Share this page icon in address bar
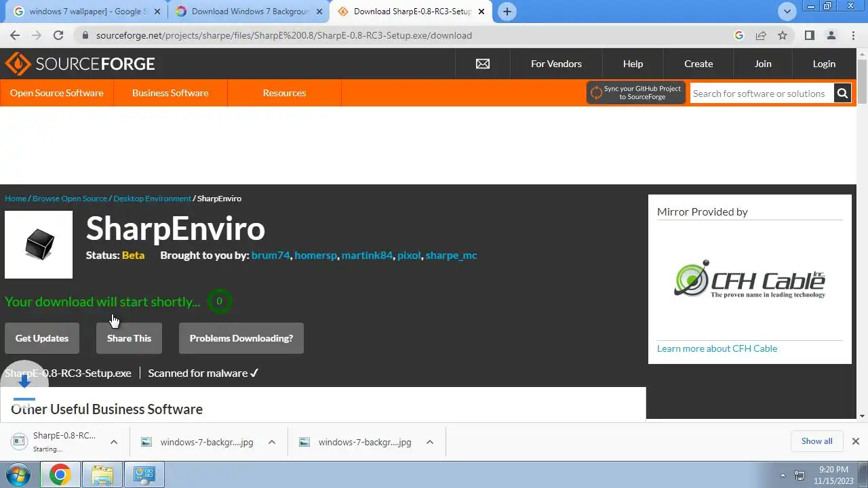The width and height of the screenshot is (868, 488). pyautogui.click(x=761, y=35)
